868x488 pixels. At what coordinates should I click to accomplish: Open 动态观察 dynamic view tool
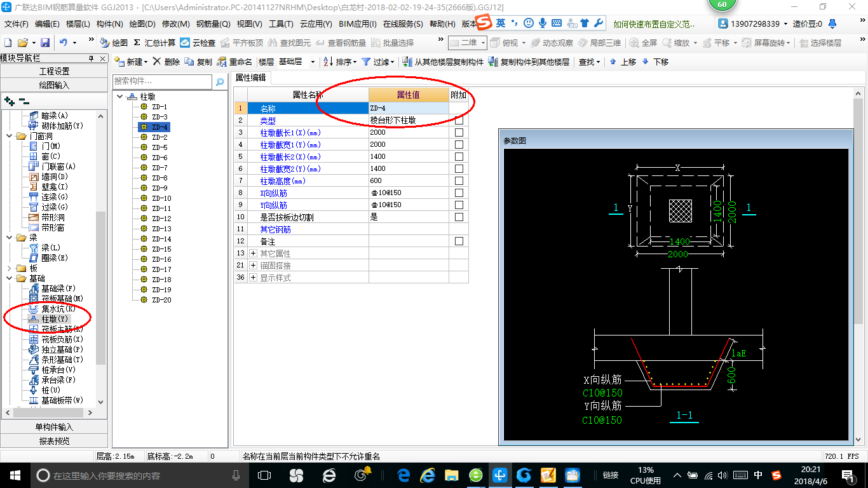(x=552, y=43)
